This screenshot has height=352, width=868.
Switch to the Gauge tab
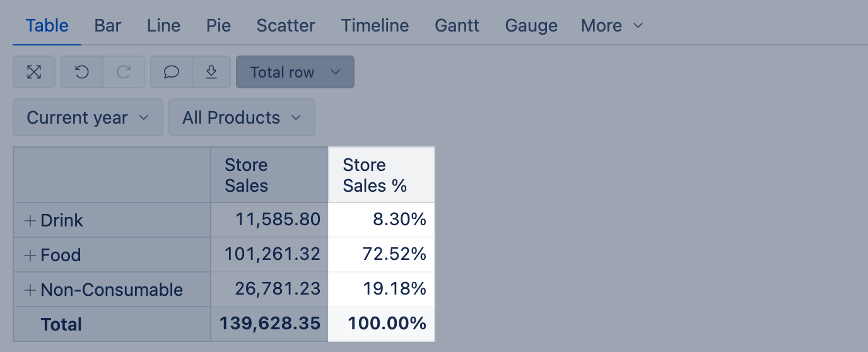(x=531, y=25)
